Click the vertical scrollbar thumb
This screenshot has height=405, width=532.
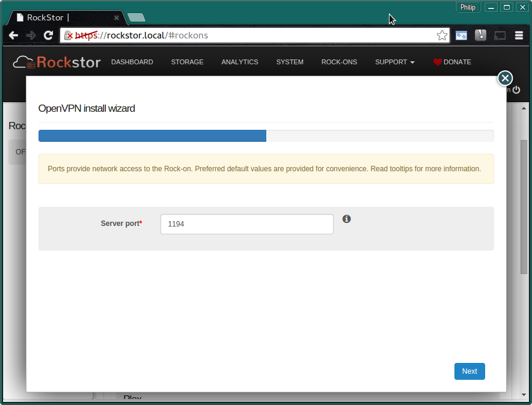click(524, 207)
